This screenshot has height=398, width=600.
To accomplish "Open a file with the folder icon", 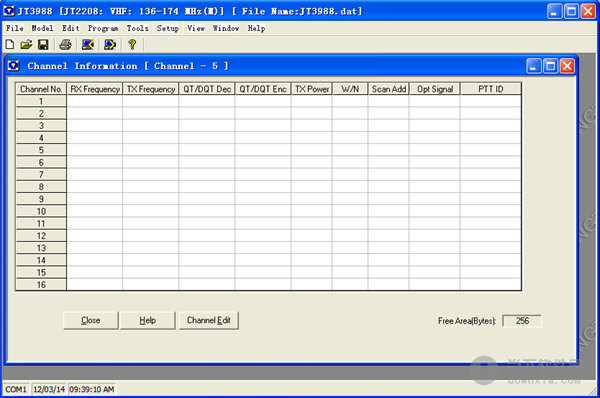I will [x=26, y=45].
